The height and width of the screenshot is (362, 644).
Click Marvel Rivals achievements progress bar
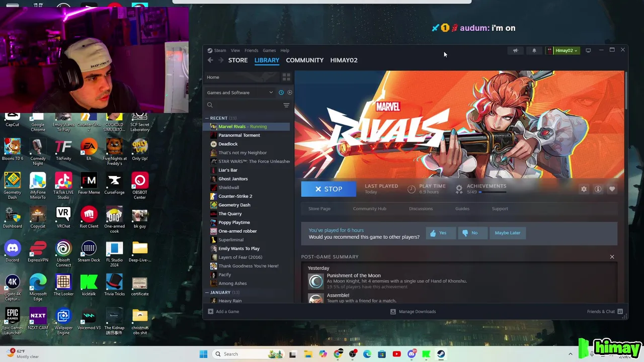493,192
